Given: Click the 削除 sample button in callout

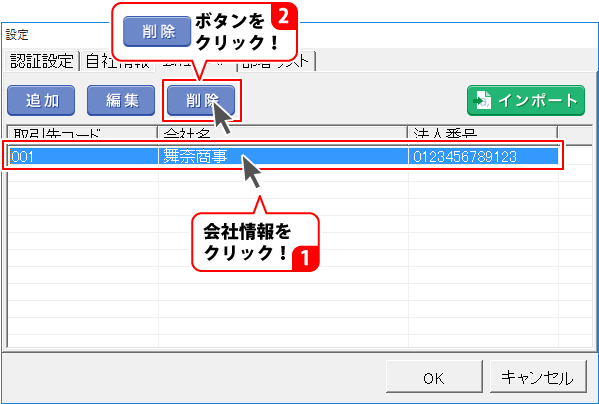Looking at the screenshot, I should pyautogui.click(x=157, y=31).
